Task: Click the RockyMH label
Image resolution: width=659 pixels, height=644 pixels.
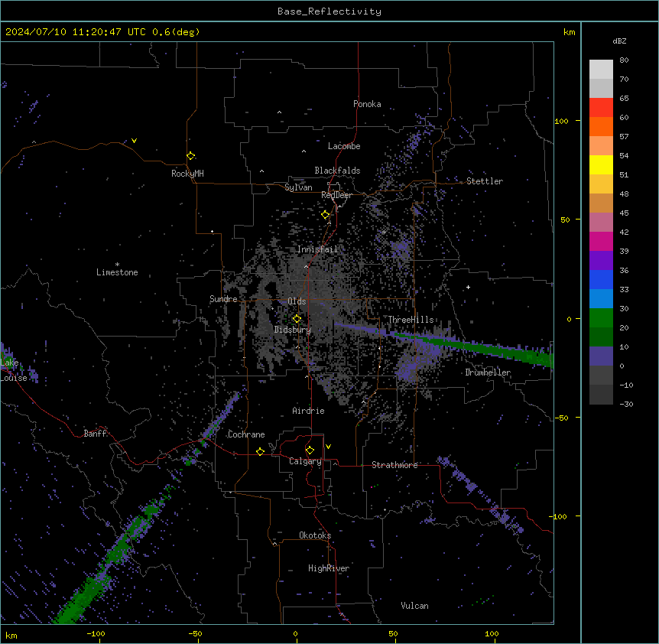Action: click(x=187, y=174)
